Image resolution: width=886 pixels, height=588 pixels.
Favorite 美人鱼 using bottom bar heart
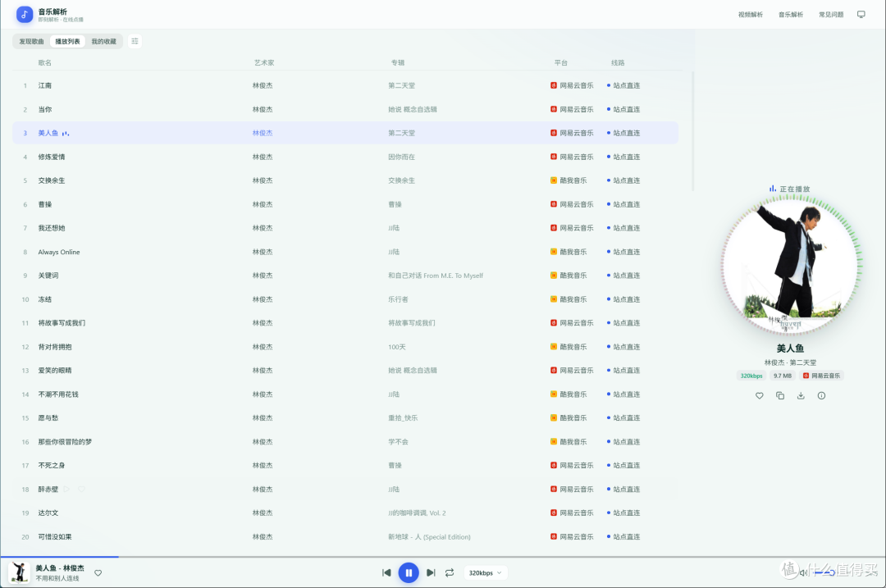pos(98,572)
